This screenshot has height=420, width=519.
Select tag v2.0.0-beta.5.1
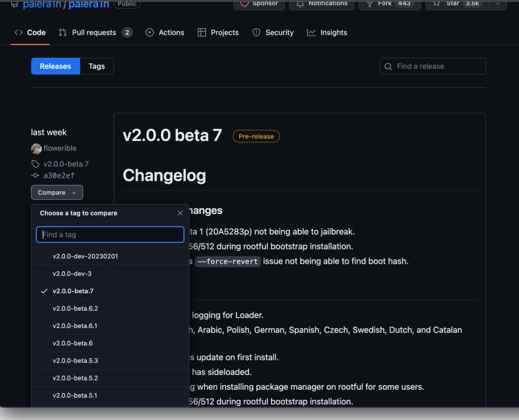(x=110, y=396)
